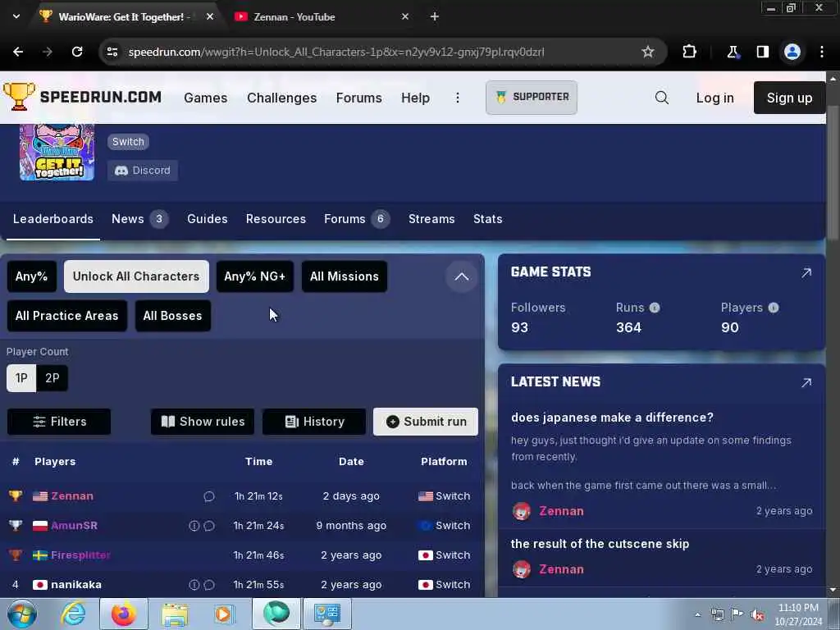The image size is (840, 630).
Task: Click the page vertical scrollbar
Action: (833, 171)
